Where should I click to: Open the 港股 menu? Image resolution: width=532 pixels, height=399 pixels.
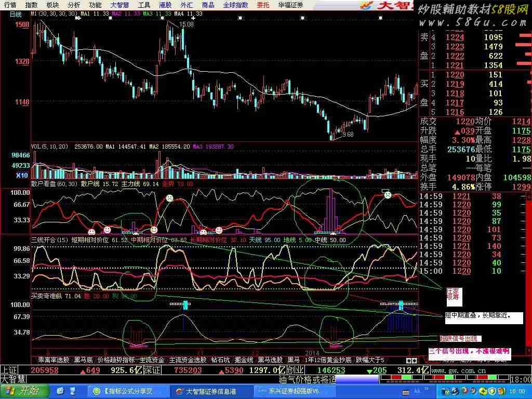click(165, 5)
